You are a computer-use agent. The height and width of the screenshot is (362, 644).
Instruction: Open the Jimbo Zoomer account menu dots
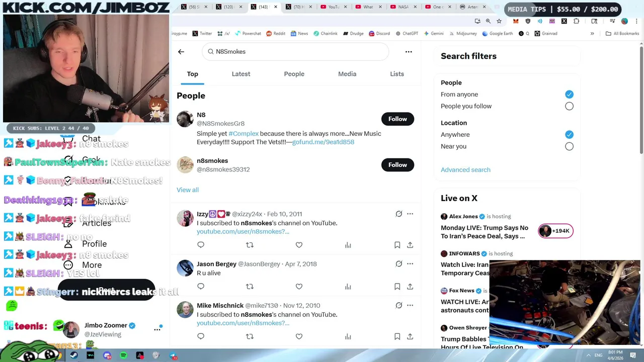tap(157, 329)
